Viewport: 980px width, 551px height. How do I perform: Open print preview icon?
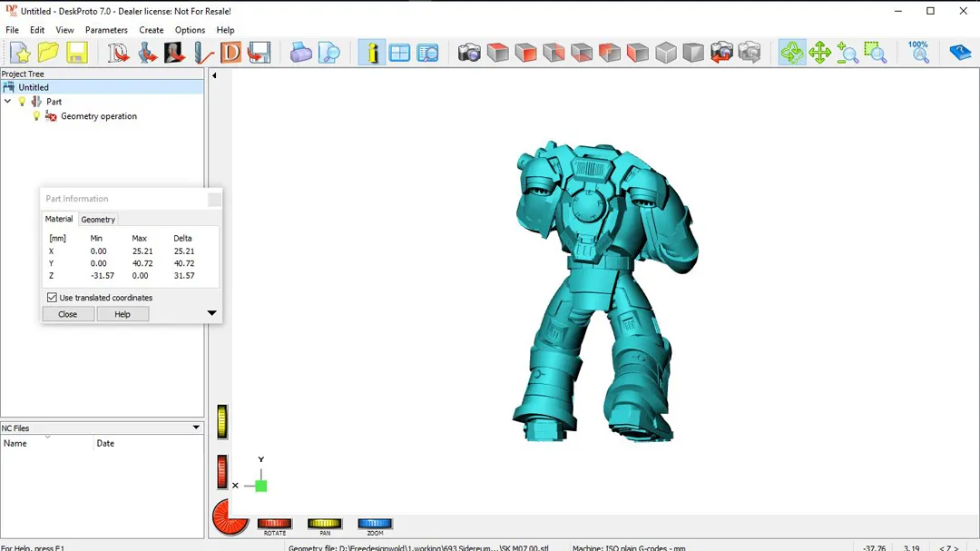[x=328, y=53]
